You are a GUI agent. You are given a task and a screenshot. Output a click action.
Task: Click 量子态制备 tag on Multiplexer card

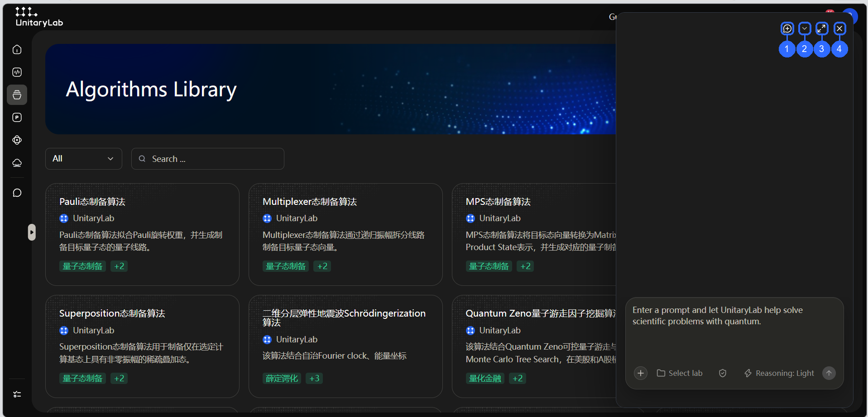point(286,266)
